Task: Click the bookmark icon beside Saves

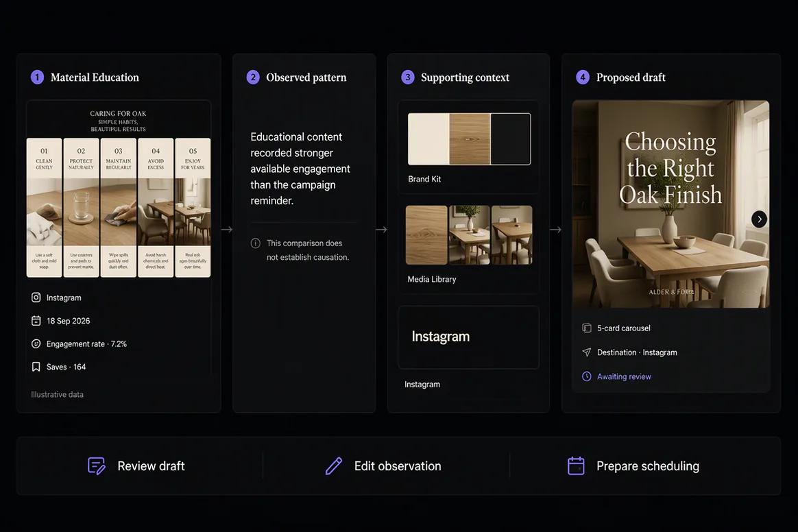Action: [36, 367]
